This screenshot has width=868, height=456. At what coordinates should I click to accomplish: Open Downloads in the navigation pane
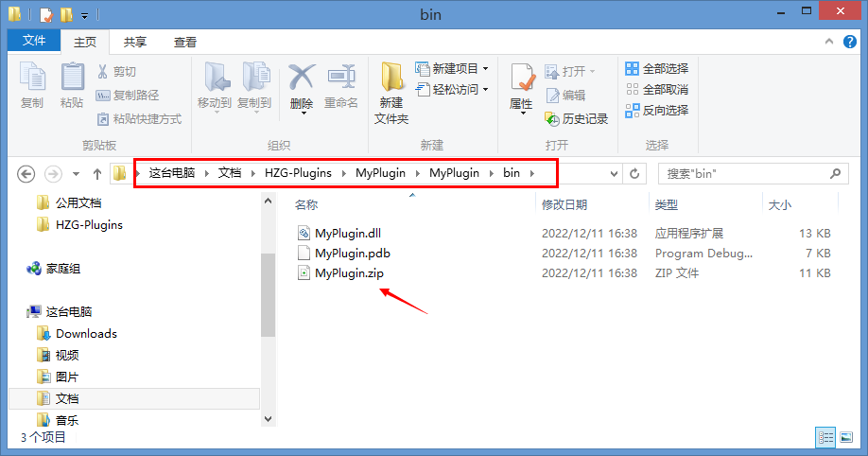point(77,334)
